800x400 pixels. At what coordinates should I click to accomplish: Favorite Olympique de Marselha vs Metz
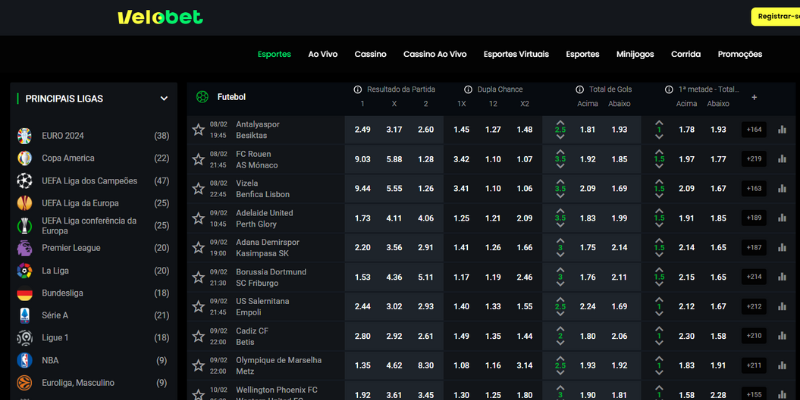(x=198, y=366)
